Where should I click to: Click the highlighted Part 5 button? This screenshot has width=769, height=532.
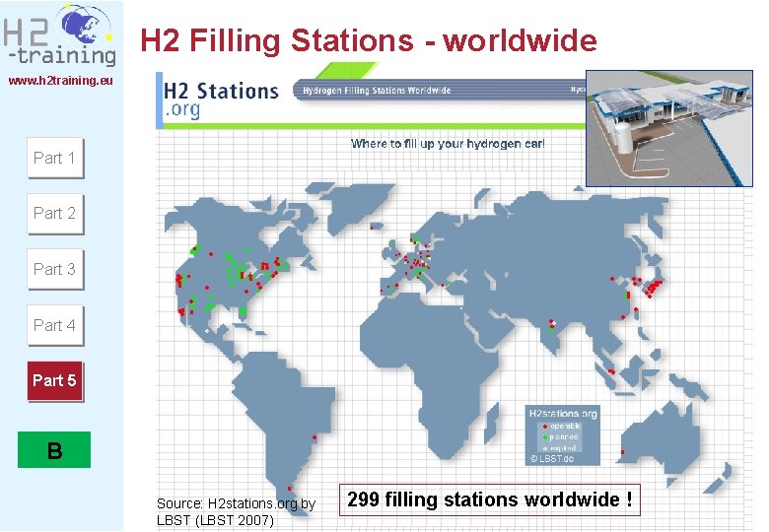click(x=55, y=381)
